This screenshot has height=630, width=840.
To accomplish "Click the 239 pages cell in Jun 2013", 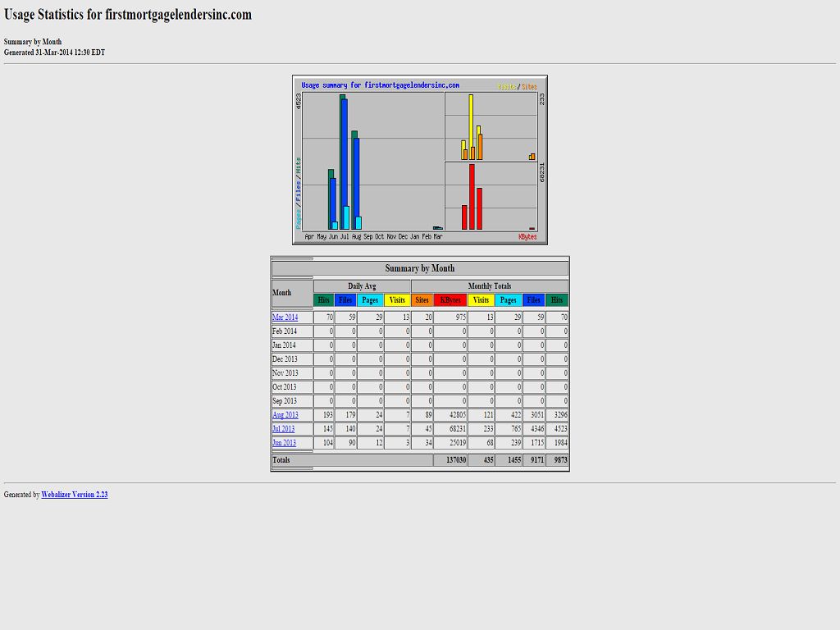I will (509, 442).
